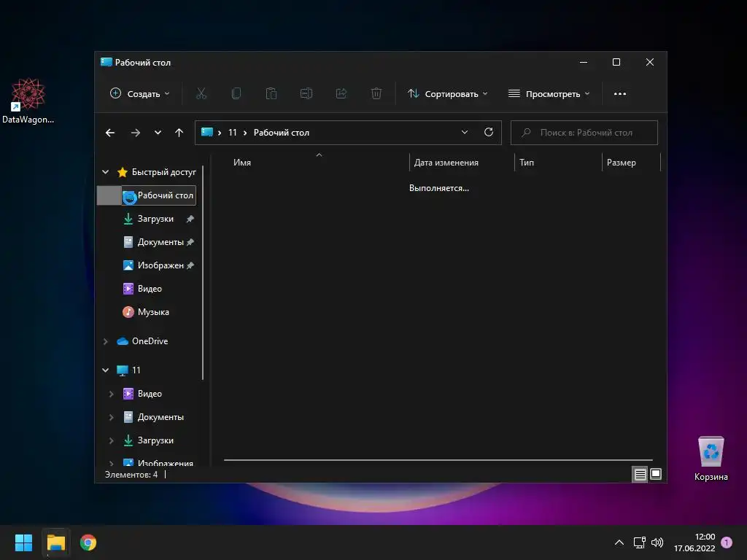Click the navigation pane vertical scrollbar
This screenshot has height=560, width=747.
tap(203, 273)
